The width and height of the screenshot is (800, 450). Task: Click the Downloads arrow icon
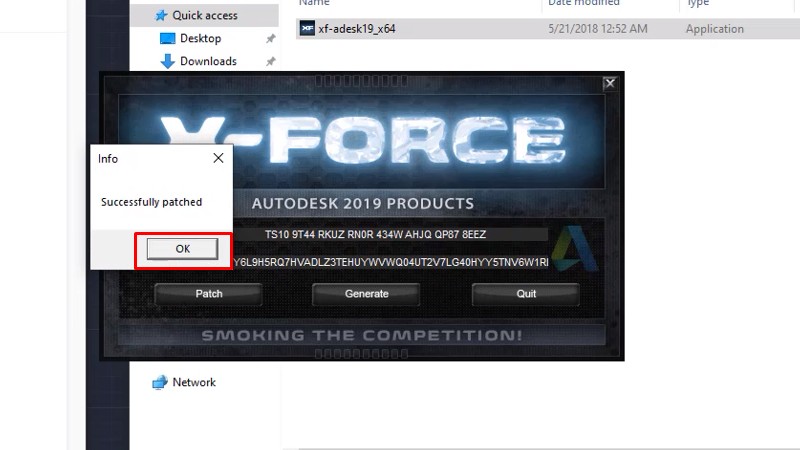[x=168, y=61]
